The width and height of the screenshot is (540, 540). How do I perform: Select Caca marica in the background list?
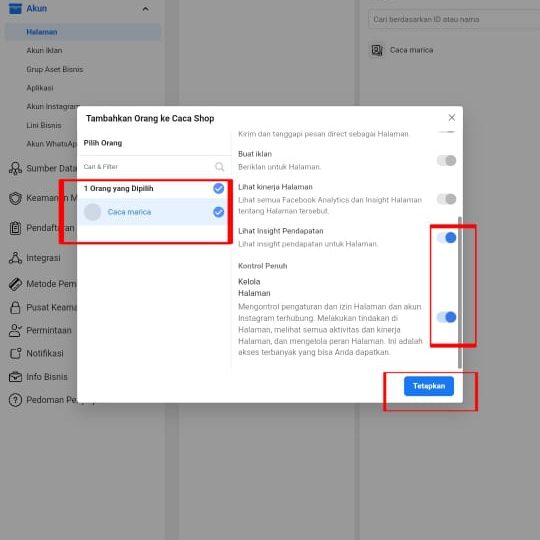[411, 50]
